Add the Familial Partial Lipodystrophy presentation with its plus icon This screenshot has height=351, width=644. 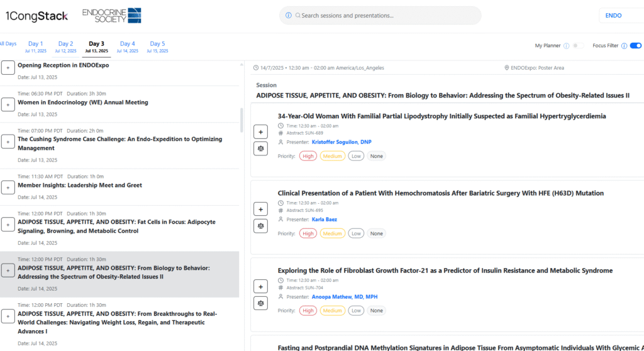tap(260, 132)
